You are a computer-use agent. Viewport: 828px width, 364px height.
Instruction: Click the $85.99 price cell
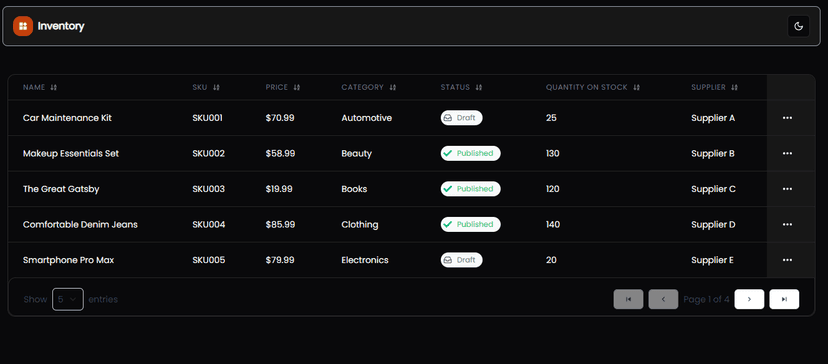[x=280, y=225]
